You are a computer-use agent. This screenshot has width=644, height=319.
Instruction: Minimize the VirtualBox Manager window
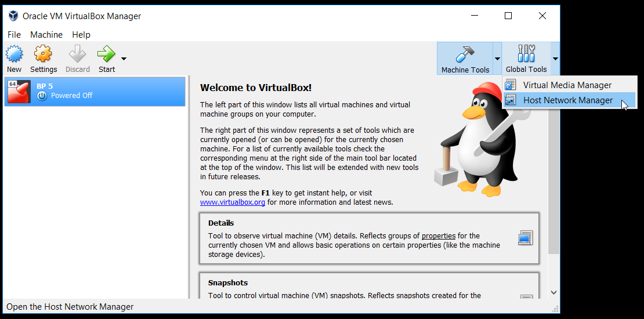click(475, 16)
